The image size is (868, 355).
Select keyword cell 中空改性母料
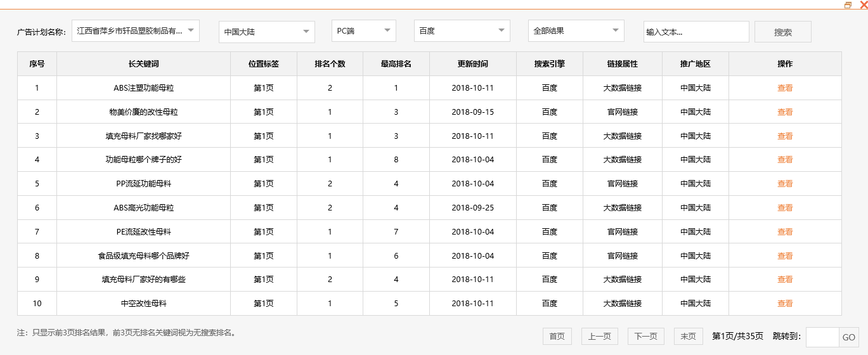click(x=143, y=304)
